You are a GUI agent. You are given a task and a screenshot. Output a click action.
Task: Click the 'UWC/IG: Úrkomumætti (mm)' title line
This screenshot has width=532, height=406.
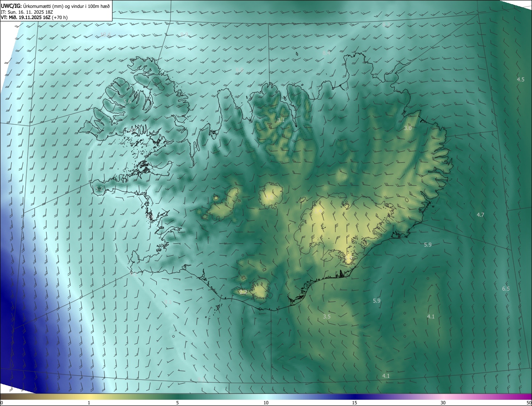coord(55,6)
